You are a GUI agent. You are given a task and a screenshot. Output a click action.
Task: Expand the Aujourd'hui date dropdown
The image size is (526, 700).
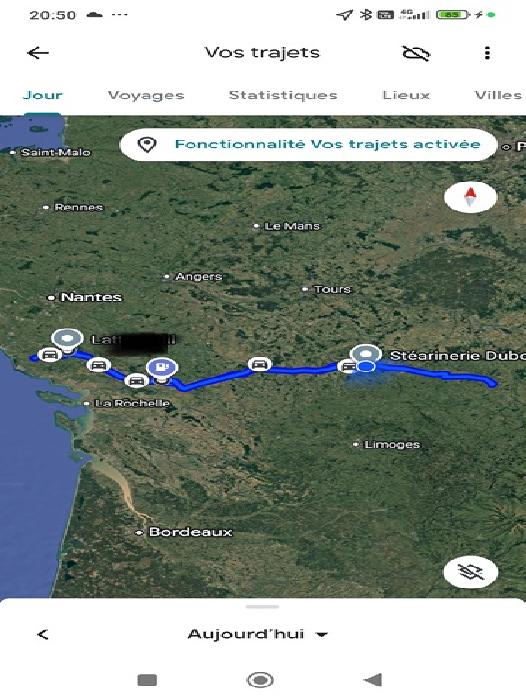click(258, 634)
